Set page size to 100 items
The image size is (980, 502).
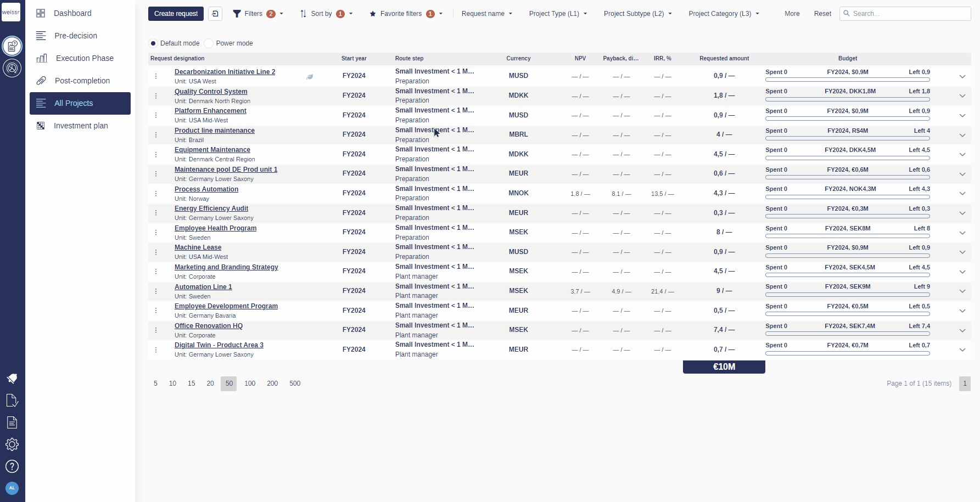[x=250, y=383]
